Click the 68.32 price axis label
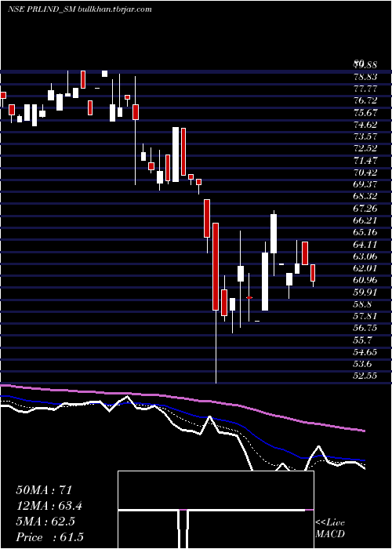The height and width of the screenshot is (549, 392). (x=365, y=196)
